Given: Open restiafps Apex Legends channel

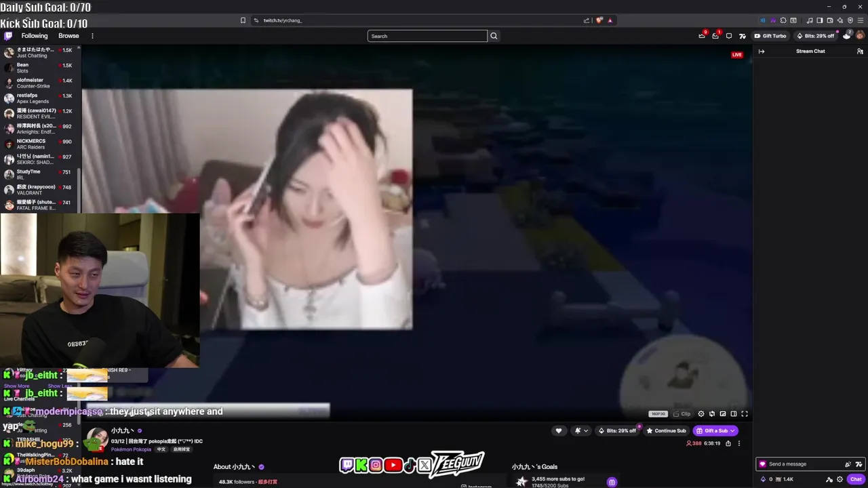Looking at the screenshot, I should click(x=39, y=98).
